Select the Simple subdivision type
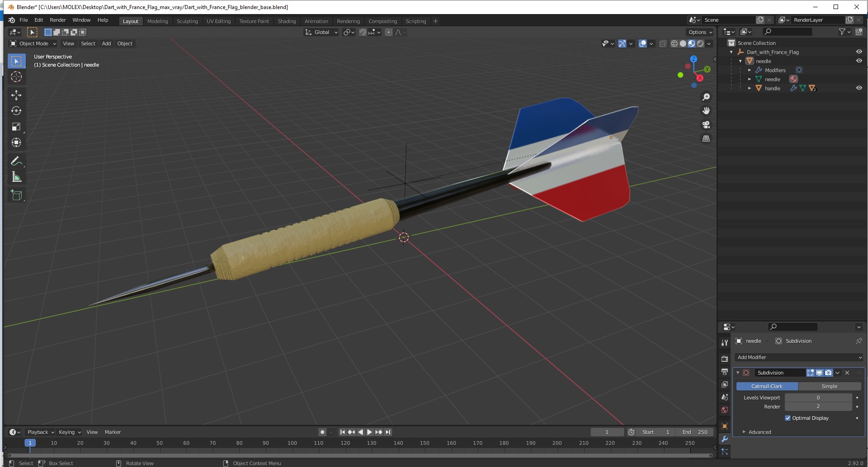This screenshot has height=467, width=868. (x=829, y=386)
